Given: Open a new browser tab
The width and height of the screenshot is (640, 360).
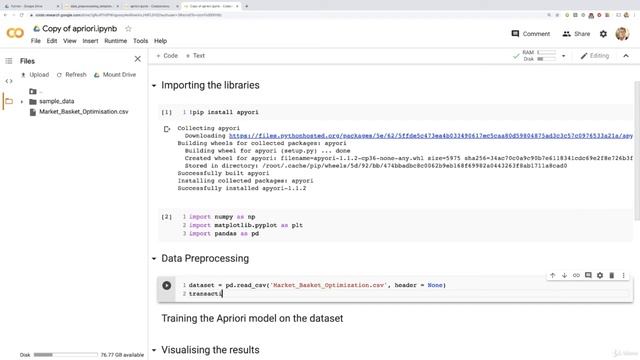Looking at the screenshot, I should (247, 6).
